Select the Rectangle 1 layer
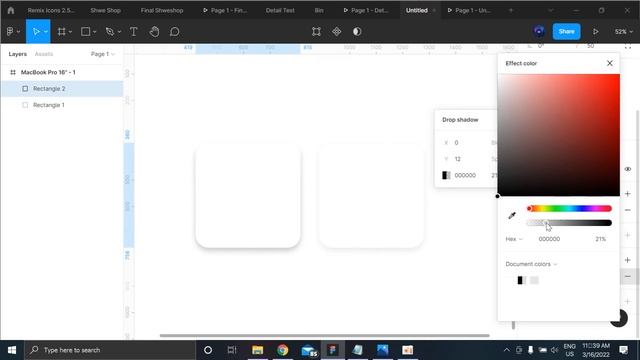This screenshot has height=360, width=640. (62, 105)
